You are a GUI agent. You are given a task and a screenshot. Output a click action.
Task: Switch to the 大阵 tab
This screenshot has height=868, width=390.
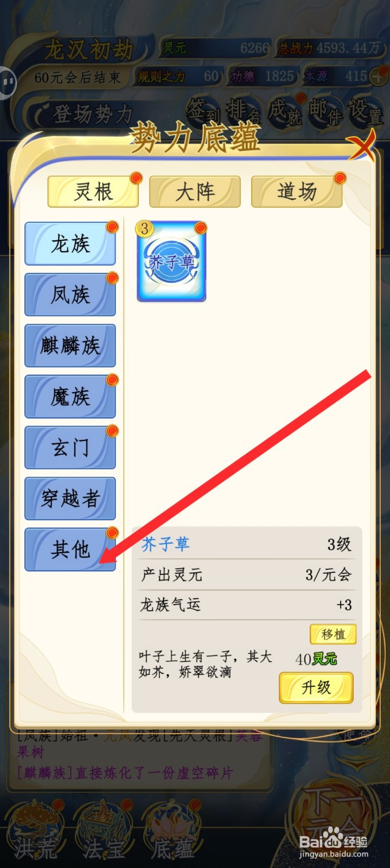coord(195,192)
